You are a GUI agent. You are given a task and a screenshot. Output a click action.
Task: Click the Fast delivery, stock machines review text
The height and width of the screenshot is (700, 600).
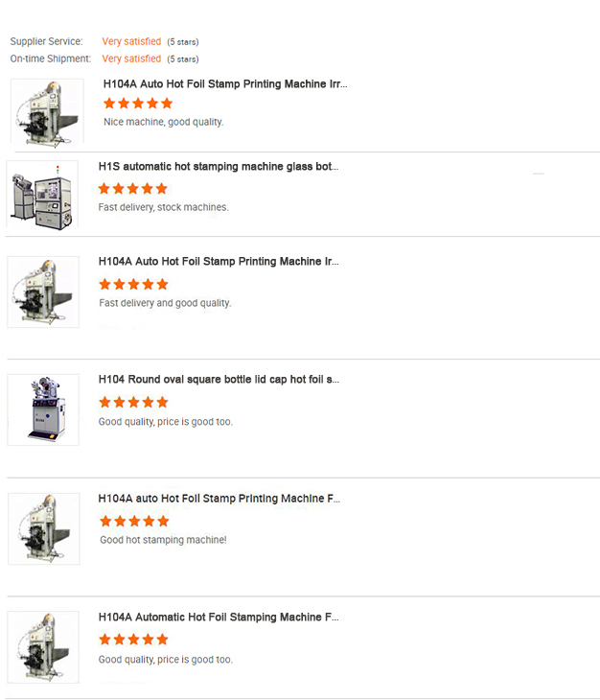[x=164, y=207]
